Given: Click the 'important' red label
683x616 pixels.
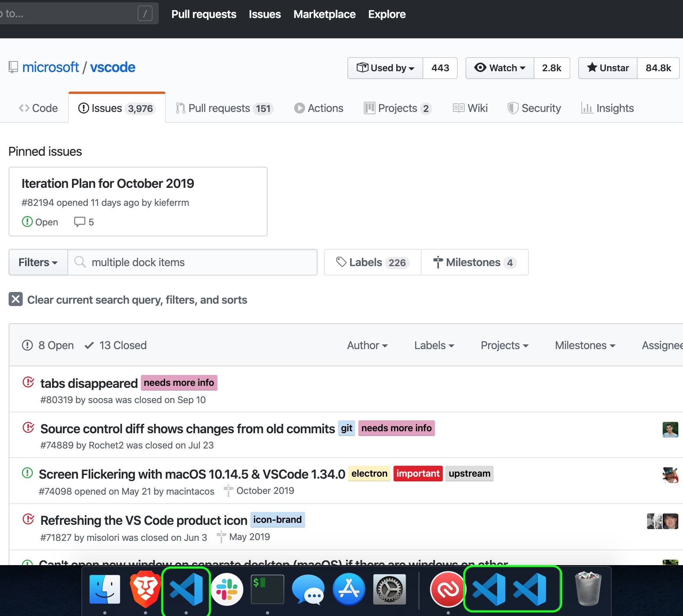Looking at the screenshot, I should point(418,474).
